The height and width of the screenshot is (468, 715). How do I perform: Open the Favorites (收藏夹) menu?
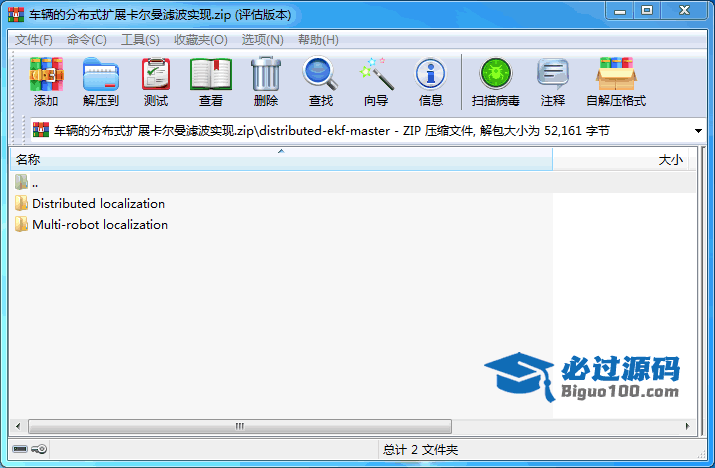pyautogui.click(x=201, y=40)
